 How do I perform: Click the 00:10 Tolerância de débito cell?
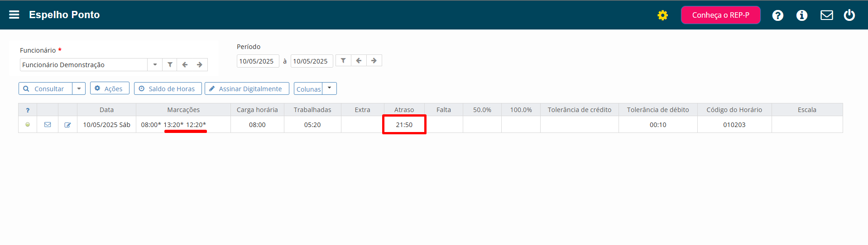[x=658, y=125]
